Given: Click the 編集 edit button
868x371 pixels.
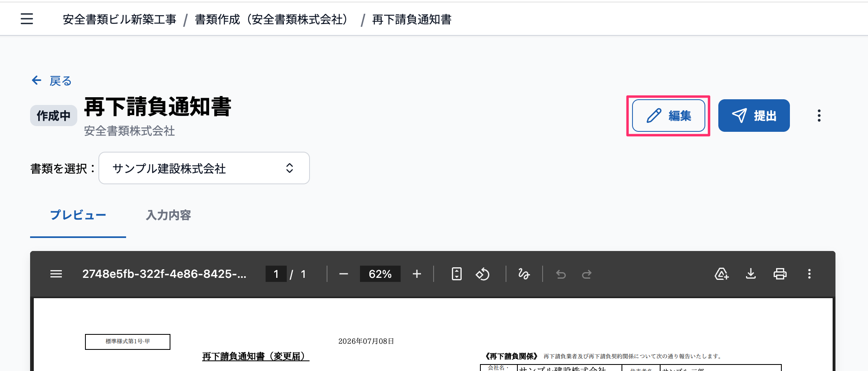Looking at the screenshot, I should point(668,116).
